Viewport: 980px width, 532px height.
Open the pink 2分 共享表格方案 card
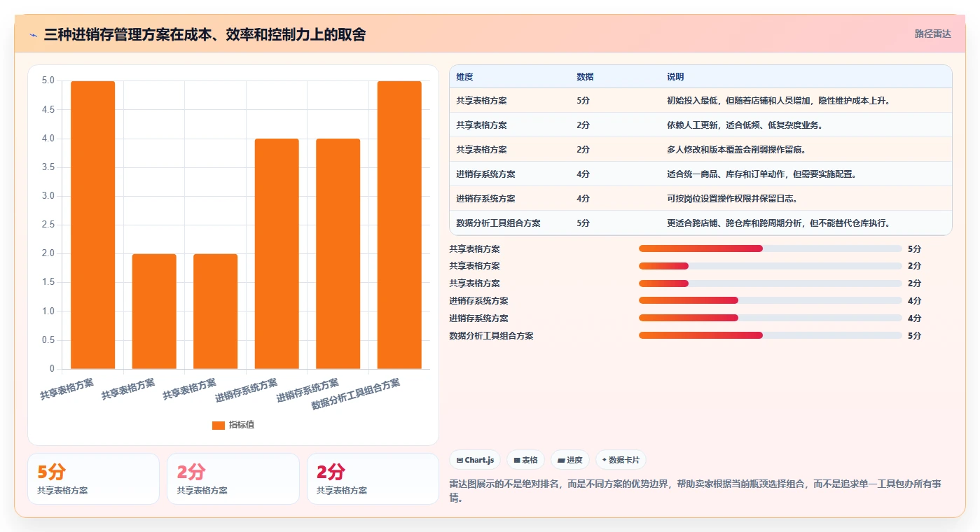click(233, 479)
